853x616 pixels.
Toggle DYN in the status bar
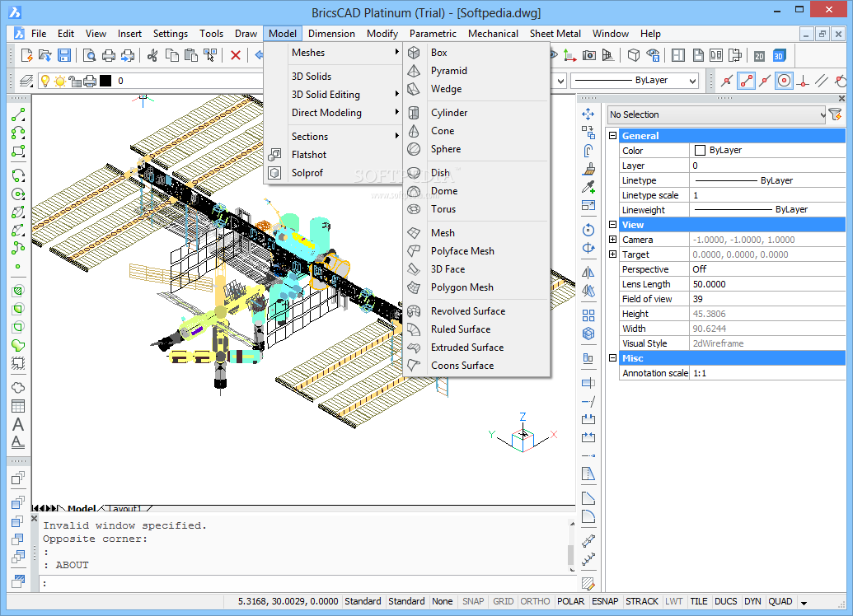click(752, 601)
